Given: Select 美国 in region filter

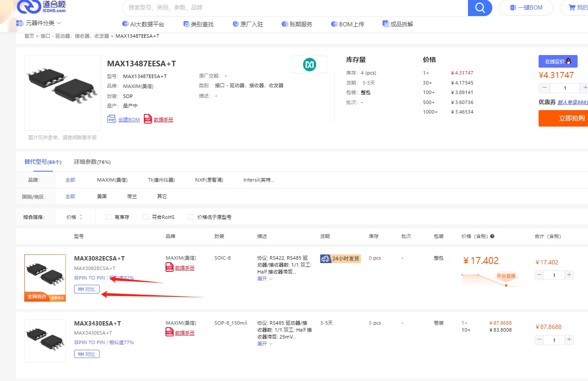Looking at the screenshot, I should coord(102,196).
